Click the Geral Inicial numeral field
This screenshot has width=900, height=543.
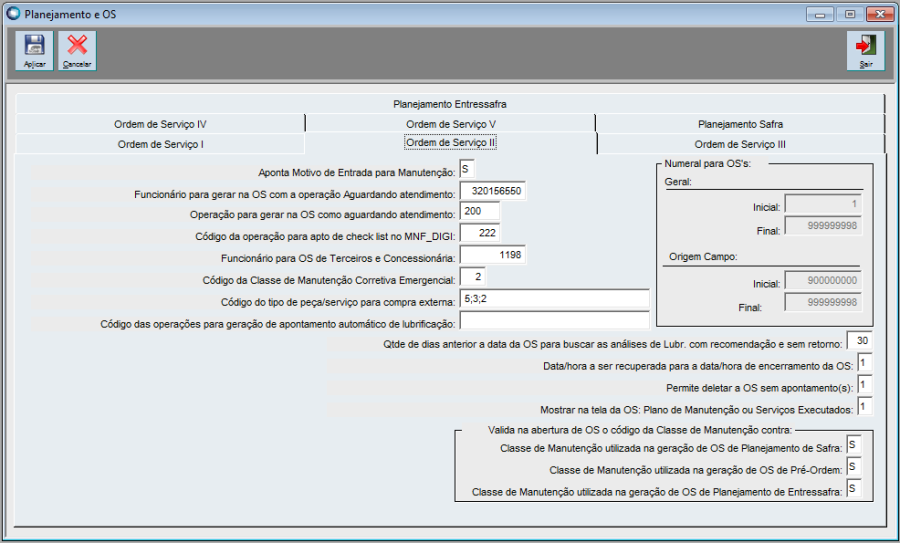pos(823,204)
